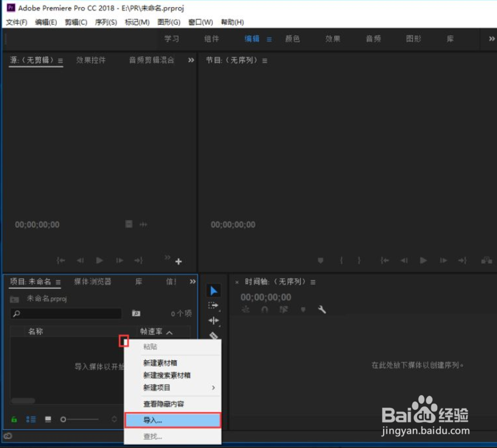The height and width of the screenshot is (448, 497).
Task: Click the drag video only icon in source monitor
Action: tap(129, 224)
